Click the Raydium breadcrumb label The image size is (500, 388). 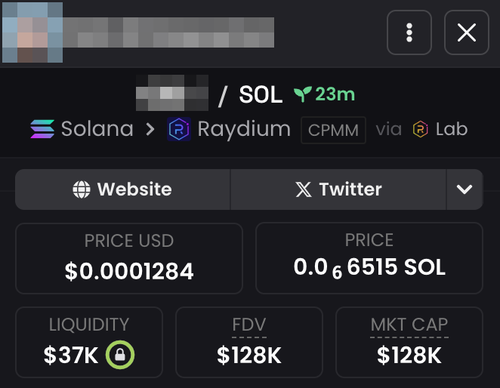point(244,130)
